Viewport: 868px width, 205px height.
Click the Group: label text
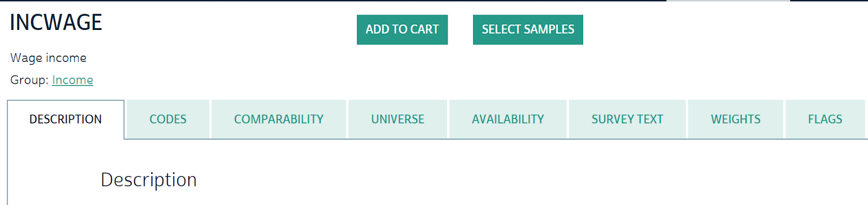pyautogui.click(x=29, y=80)
